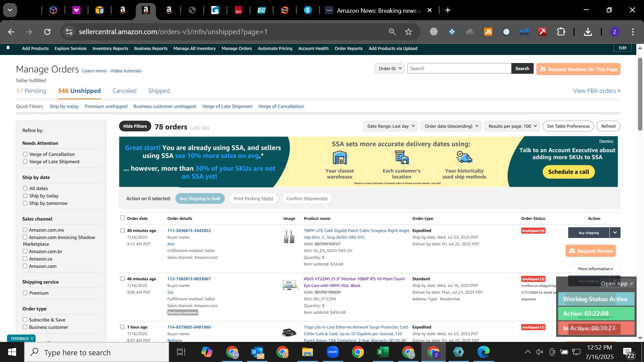Click the browser back arrow

point(11,32)
